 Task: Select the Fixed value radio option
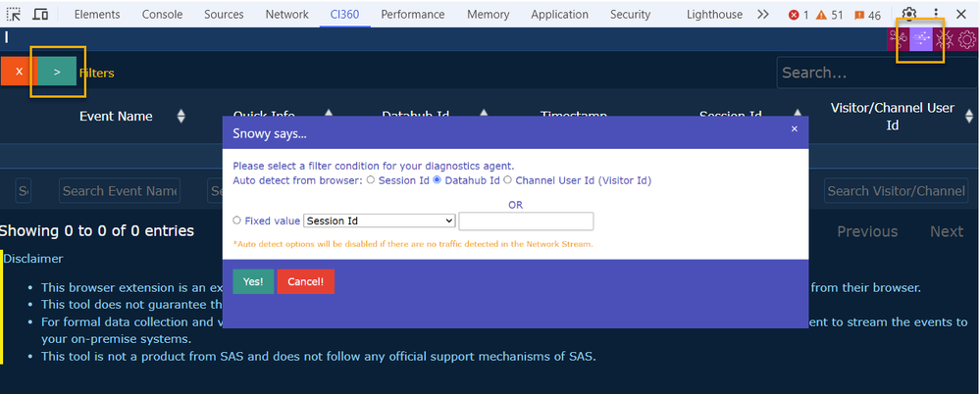point(237,221)
